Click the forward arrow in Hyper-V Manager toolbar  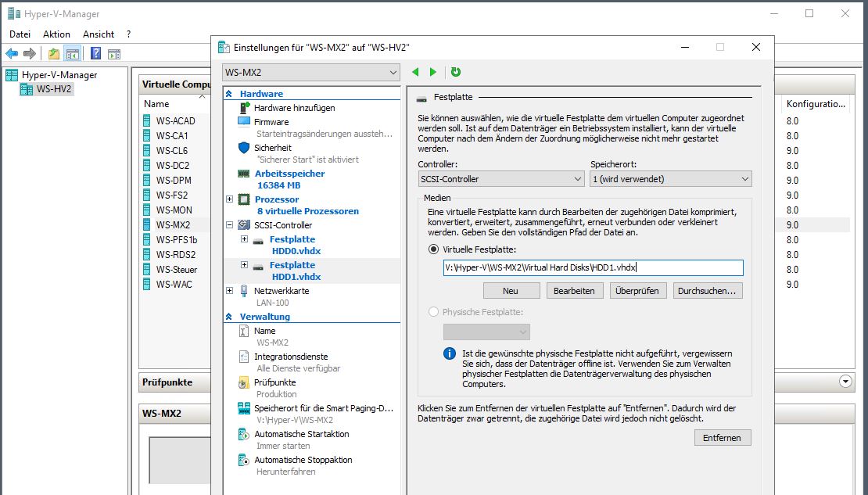(30, 54)
